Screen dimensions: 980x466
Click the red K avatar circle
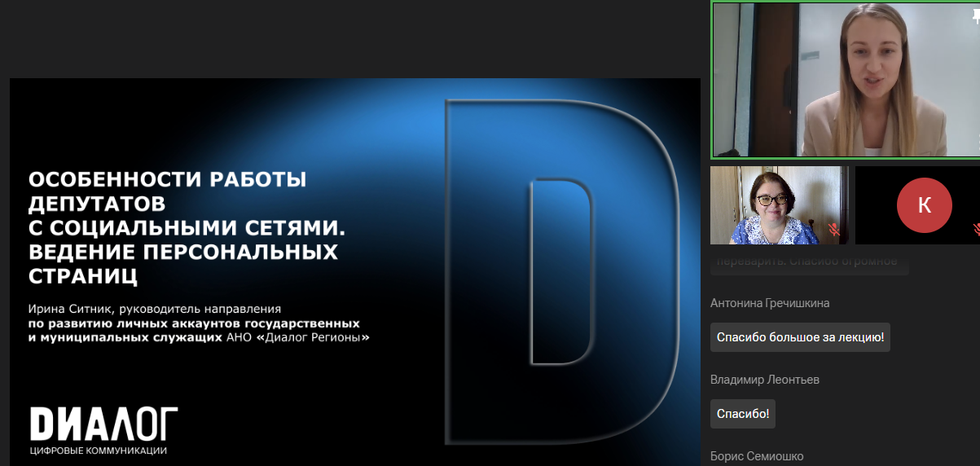pos(925,204)
